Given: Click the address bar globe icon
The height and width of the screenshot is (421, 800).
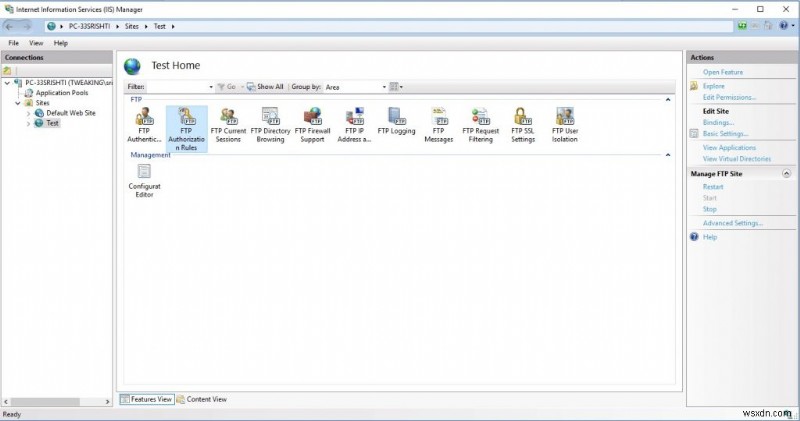Looking at the screenshot, I should pyautogui.click(x=52, y=26).
